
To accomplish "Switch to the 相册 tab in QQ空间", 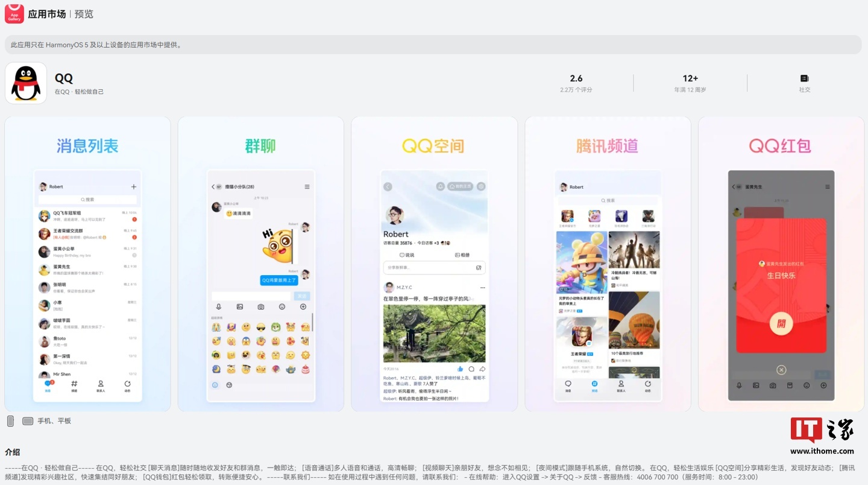I will (x=462, y=255).
